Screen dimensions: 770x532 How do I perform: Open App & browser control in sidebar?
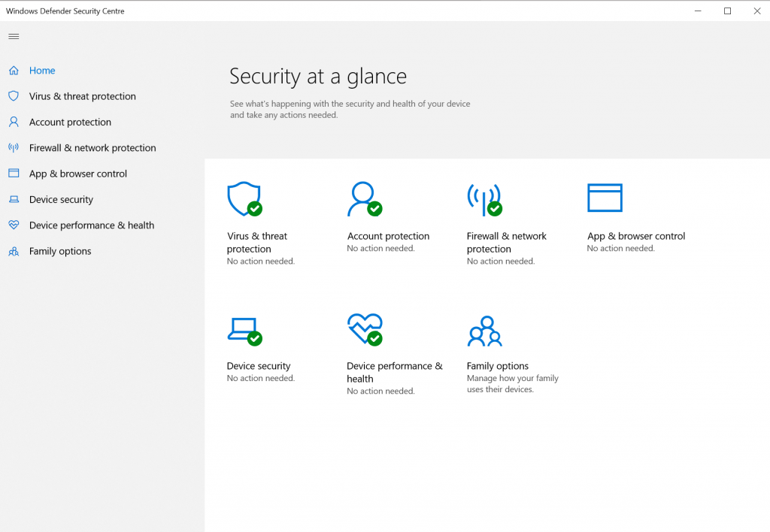pos(77,174)
